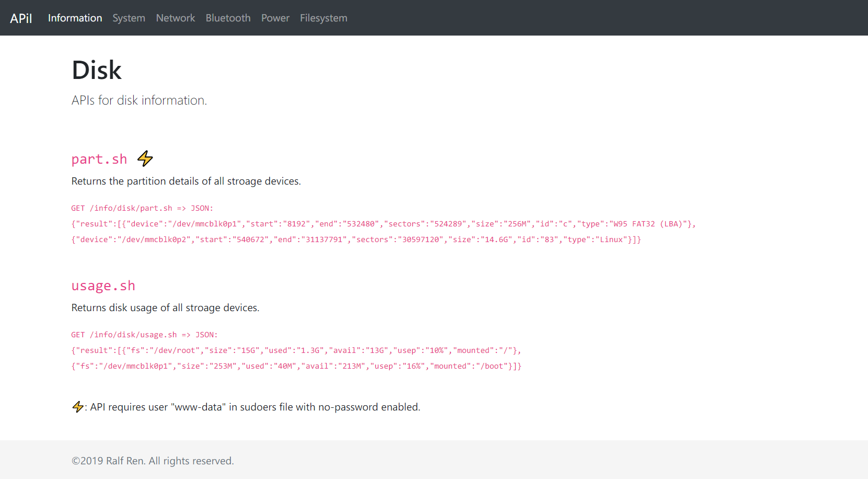This screenshot has width=868, height=479.
Task: Click the lightning icon in the sudoers note
Action: 78,407
